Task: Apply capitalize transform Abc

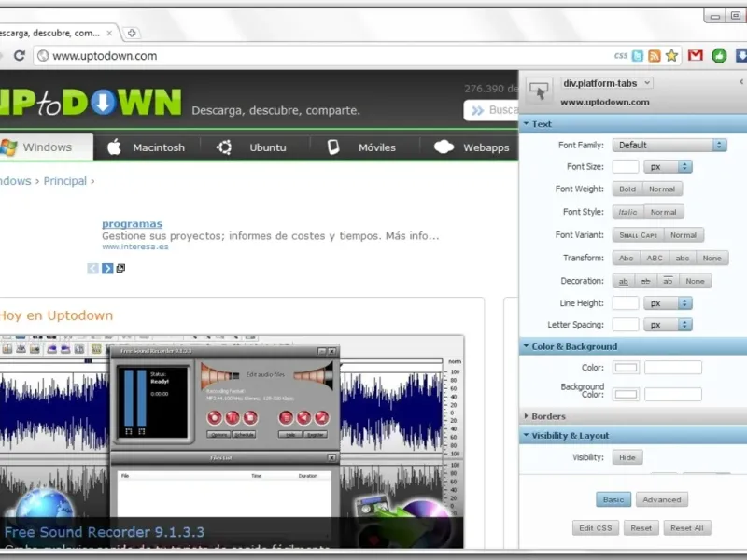Action: (x=626, y=259)
